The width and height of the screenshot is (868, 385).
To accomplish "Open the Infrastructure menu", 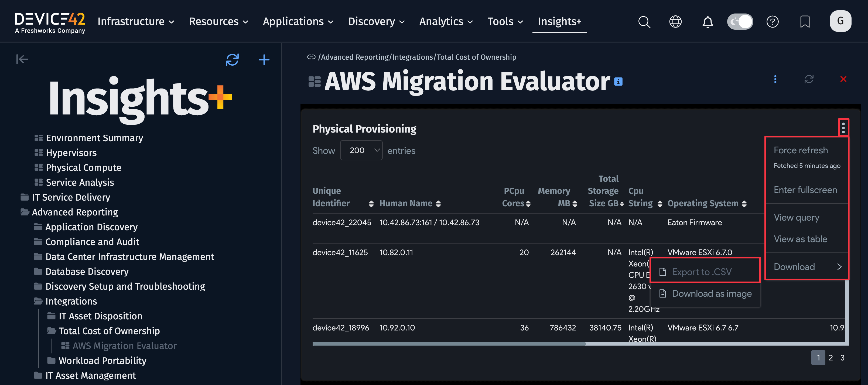I will [136, 22].
